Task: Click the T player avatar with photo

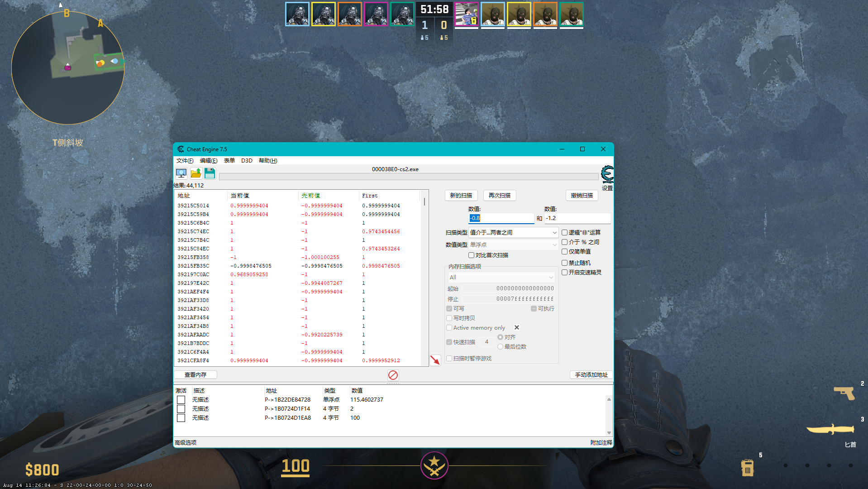Action: pos(467,15)
